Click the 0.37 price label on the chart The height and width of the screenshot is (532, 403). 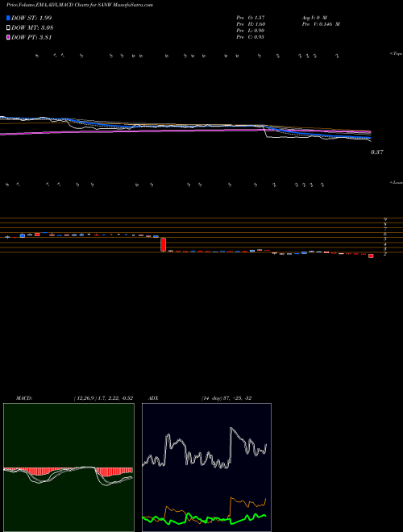[x=377, y=152]
